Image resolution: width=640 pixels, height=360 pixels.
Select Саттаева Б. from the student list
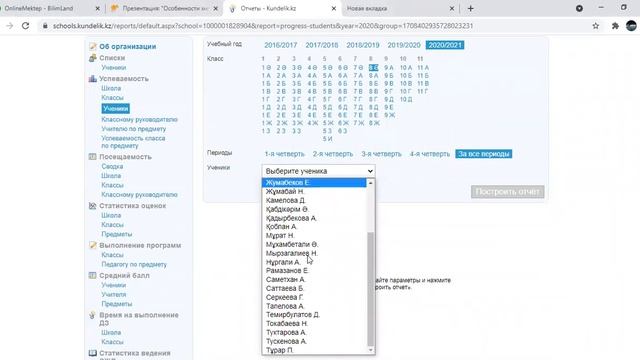[x=314, y=288]
